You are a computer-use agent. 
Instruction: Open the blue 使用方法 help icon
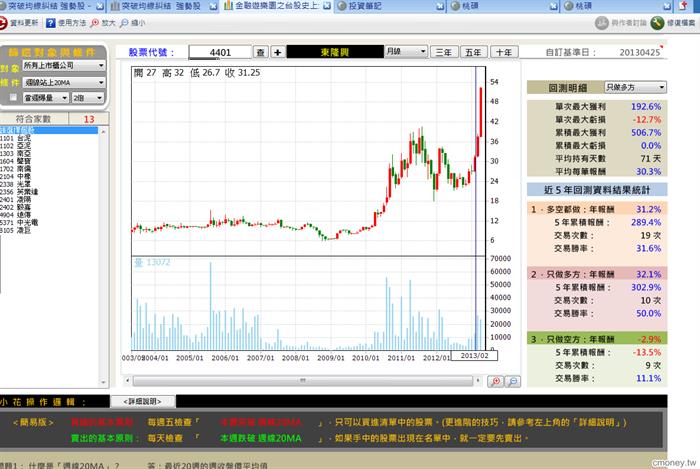pos(50,23)
